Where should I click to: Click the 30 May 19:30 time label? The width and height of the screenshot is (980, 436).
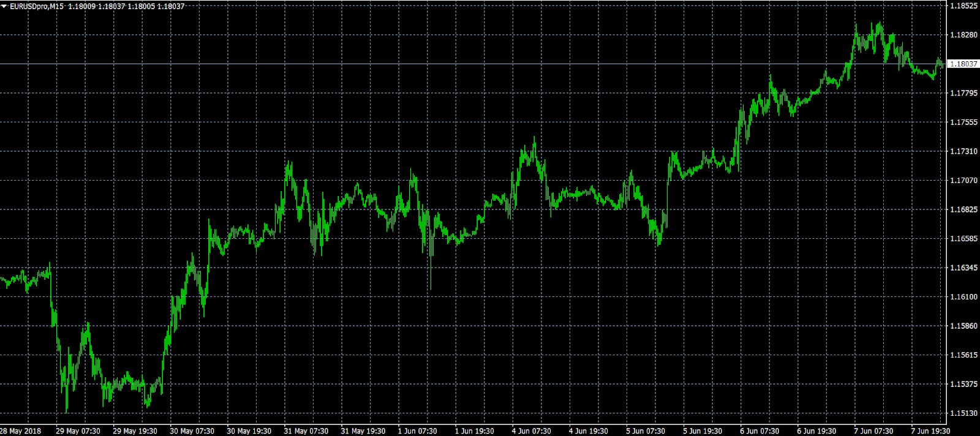tap(249, 431)
